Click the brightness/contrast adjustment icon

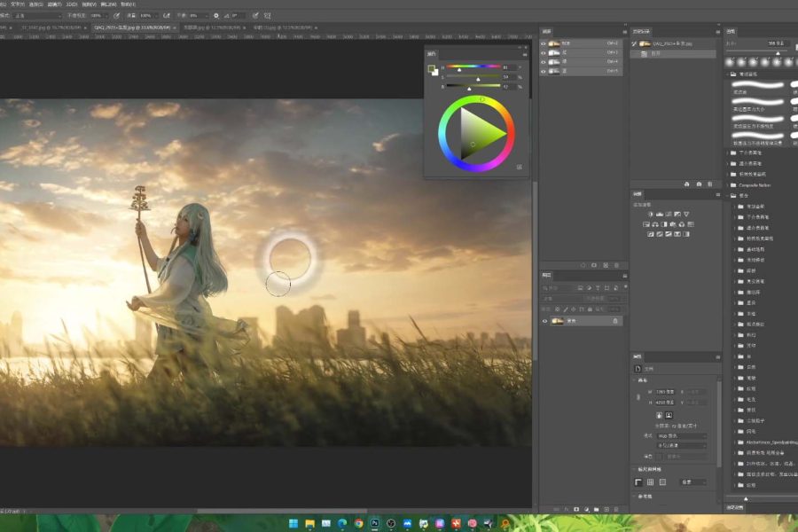pos(651,215)
